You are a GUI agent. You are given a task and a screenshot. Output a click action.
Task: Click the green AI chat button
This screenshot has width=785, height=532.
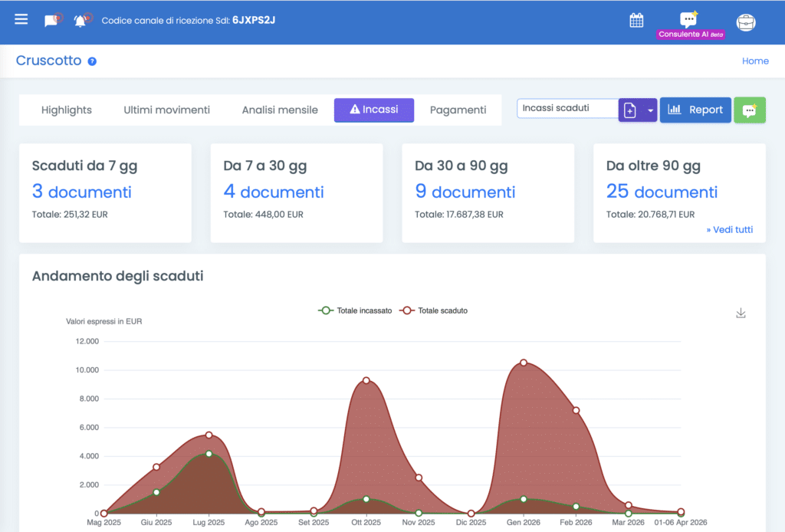click(749, 110)
